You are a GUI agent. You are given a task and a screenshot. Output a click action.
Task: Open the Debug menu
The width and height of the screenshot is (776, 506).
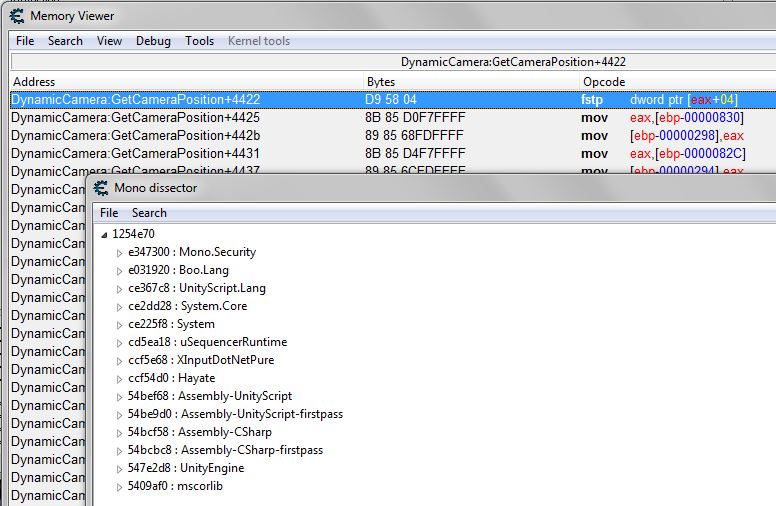pyautogui.click(x=153, y=41)
